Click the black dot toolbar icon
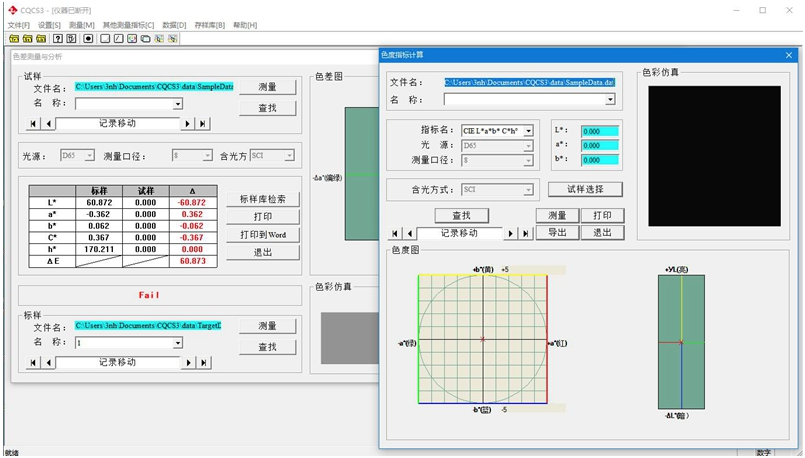Image resolution: width=805 pixels, height=458 pixels. [x=88, y=39]
